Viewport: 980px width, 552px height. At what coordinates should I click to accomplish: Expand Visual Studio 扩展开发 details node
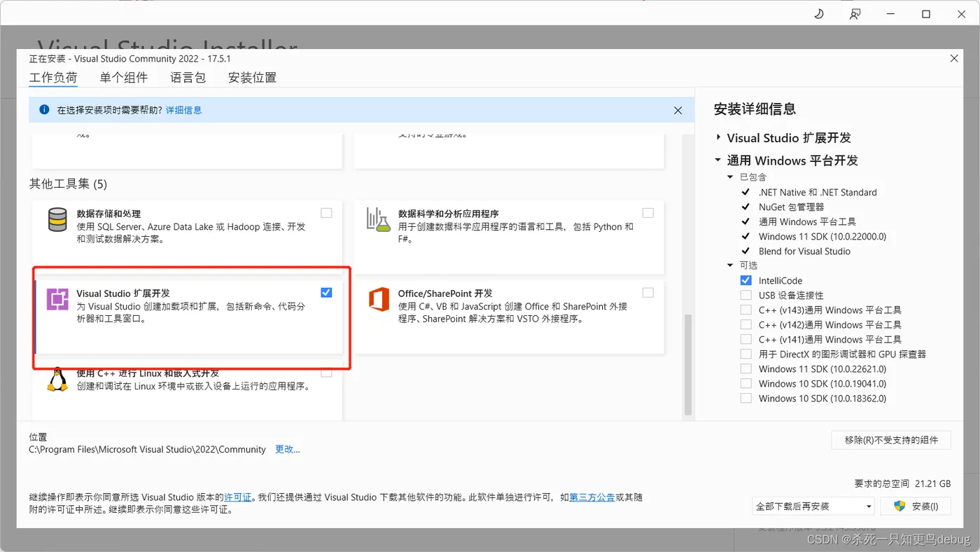pyautogui.click(x=718, y=138)
